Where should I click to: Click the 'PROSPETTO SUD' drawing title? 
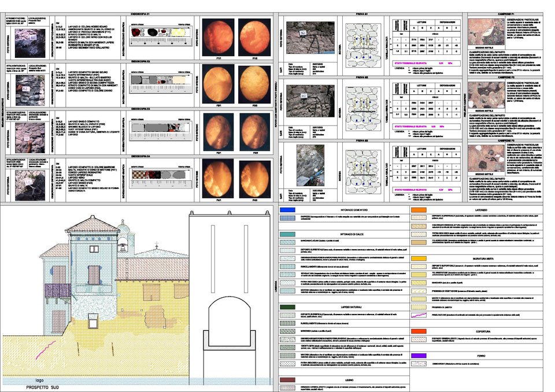pos(42,387)
